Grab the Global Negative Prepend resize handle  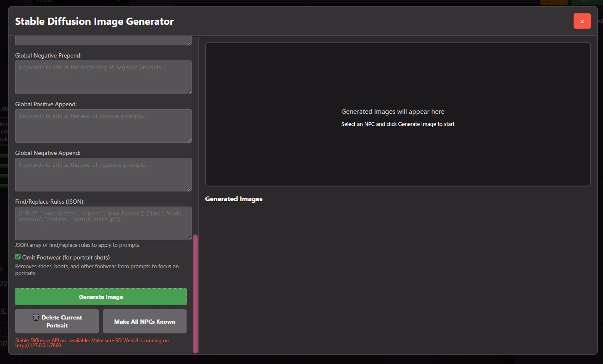coord(190,92)
